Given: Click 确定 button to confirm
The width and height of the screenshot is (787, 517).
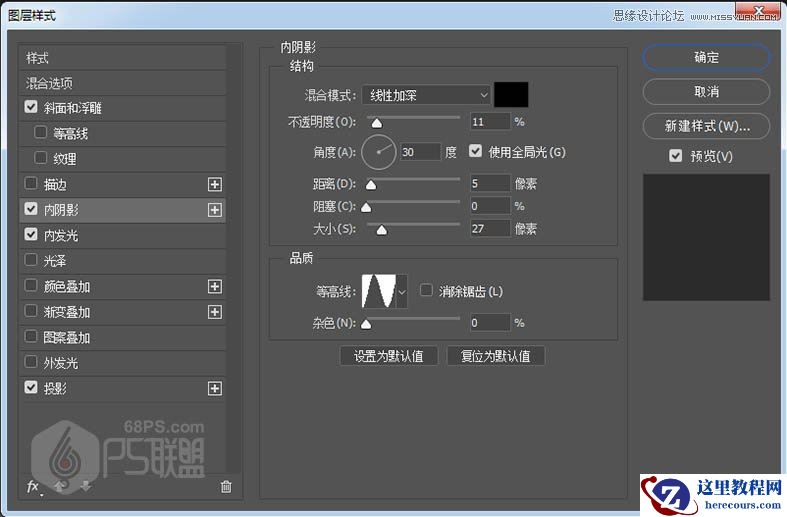Looking at the screenshot, I should 706,57.
